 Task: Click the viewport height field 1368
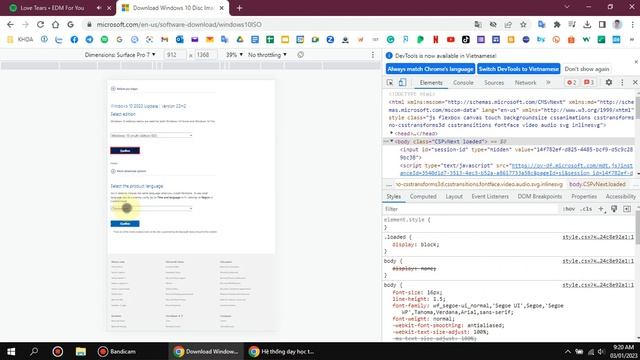[x=205, y=55]
